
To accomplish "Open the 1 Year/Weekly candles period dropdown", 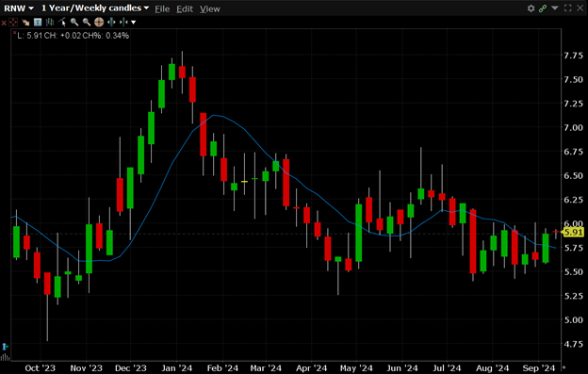I will 95,8.
